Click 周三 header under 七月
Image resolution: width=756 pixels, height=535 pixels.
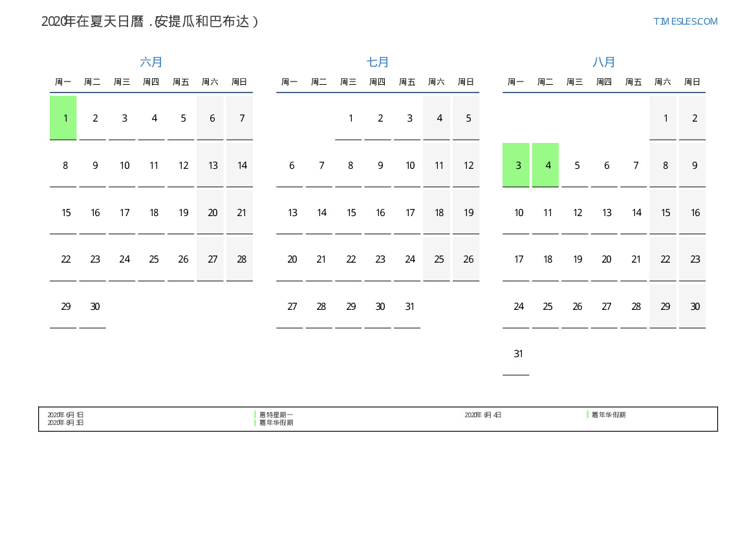point(349,82)
